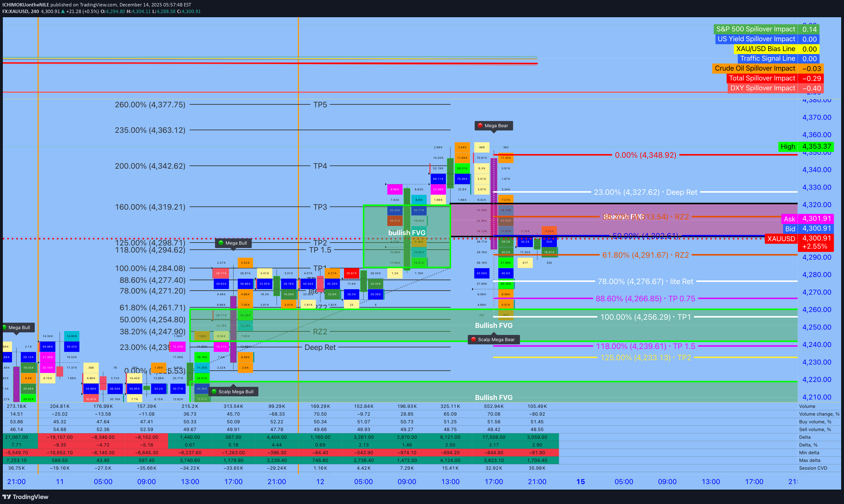The height and width of the screenshot is (504, 844).
Task: Click green up-arrow next to +21.28 in header
Action: pos(63,12)
